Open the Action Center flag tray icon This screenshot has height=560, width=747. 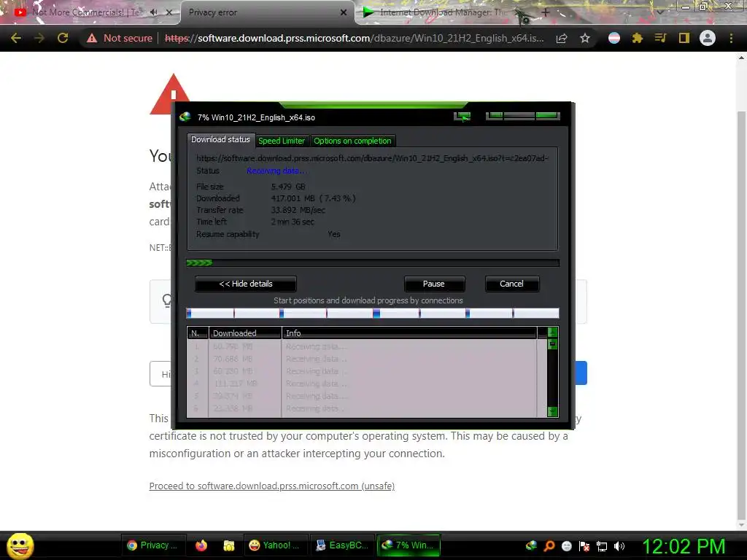584,546
